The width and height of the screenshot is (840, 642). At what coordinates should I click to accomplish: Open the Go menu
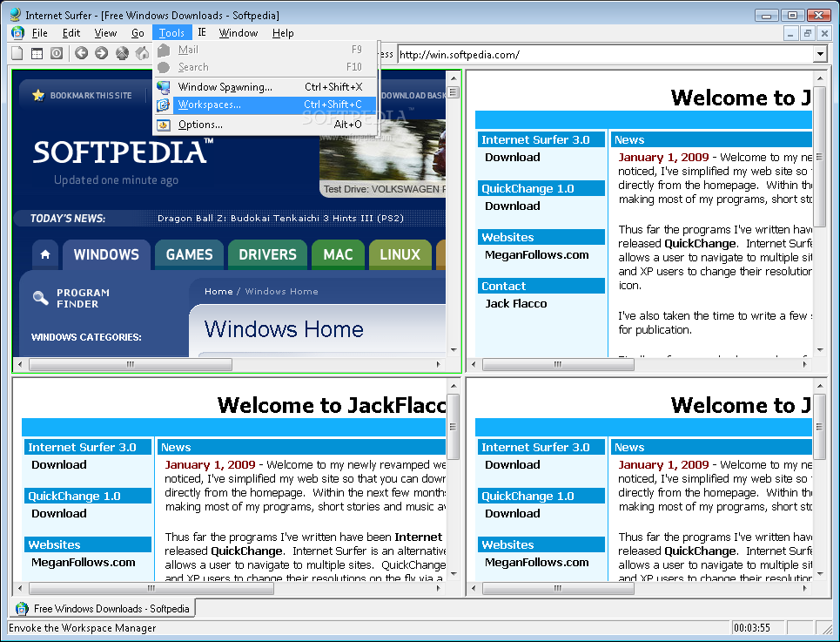point(138,33)
